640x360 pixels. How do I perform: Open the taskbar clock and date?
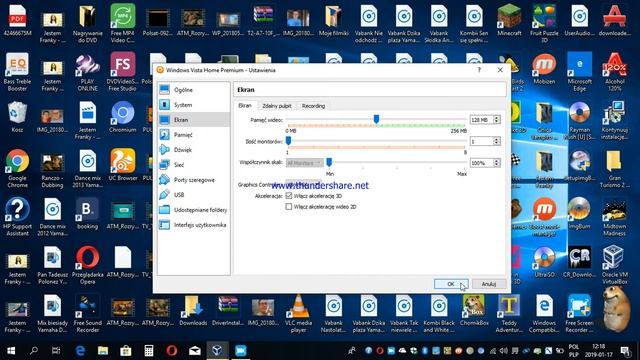coord(598,351)
